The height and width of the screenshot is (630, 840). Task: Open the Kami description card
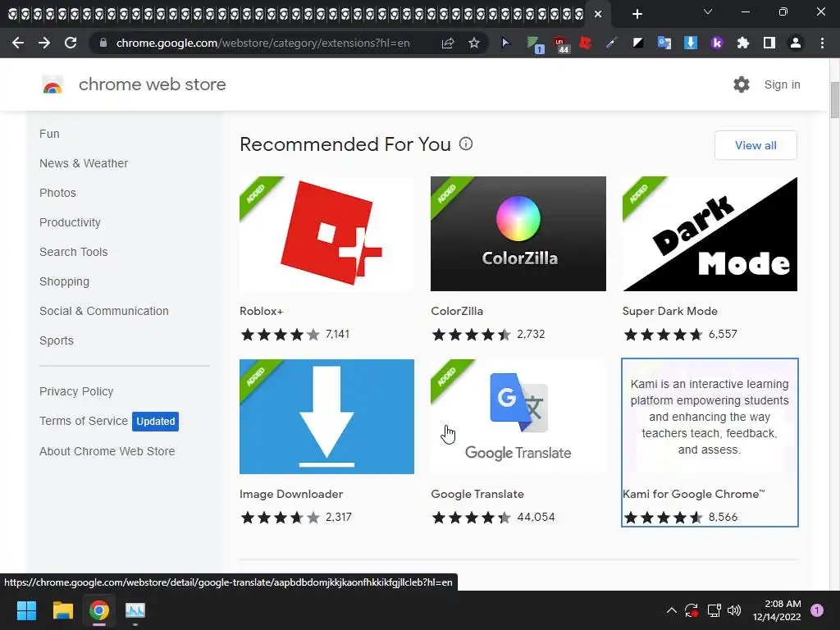click(710, 416)
